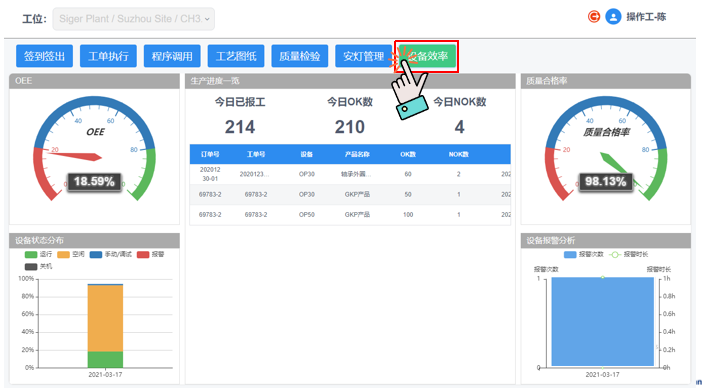Toggle the 报警时长 line legend icon
The height and width of the screenshot is (388, 702).
[x=615, y=255]
